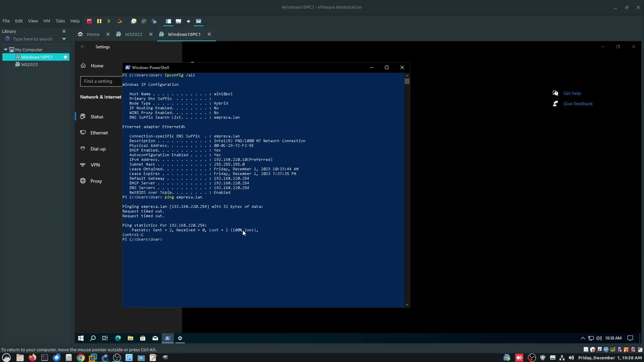This screenshot has width=644, height=362.
Task: Open Microsoft Edge from guest taskbar
Action: (x=118, y=338)
